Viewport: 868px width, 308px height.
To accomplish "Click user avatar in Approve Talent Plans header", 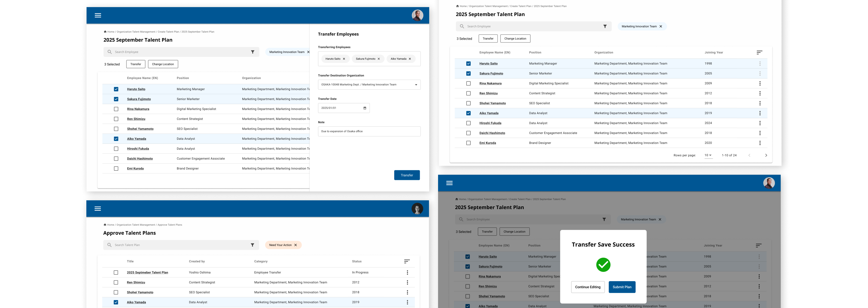I will 417,209.
